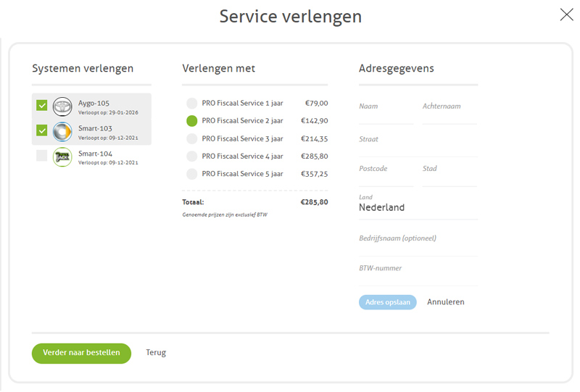Check the Smart-104 system checkbox

42,156
